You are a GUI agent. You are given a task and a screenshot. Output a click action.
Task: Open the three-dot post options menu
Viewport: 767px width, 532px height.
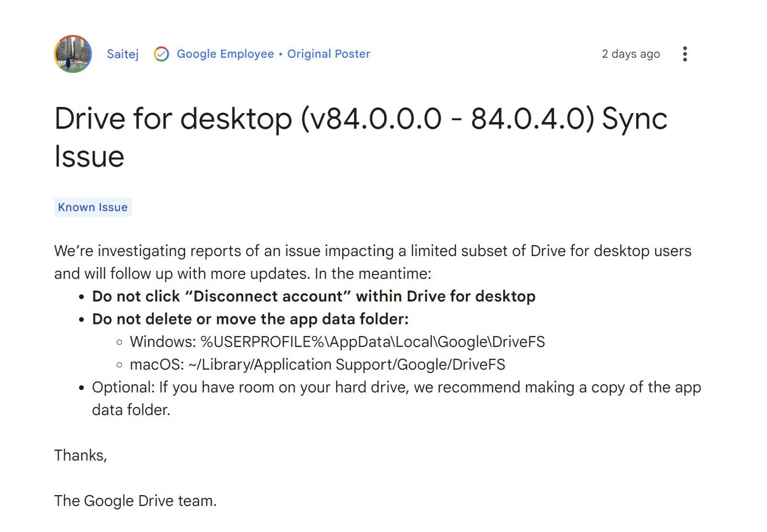pos(685,54)
